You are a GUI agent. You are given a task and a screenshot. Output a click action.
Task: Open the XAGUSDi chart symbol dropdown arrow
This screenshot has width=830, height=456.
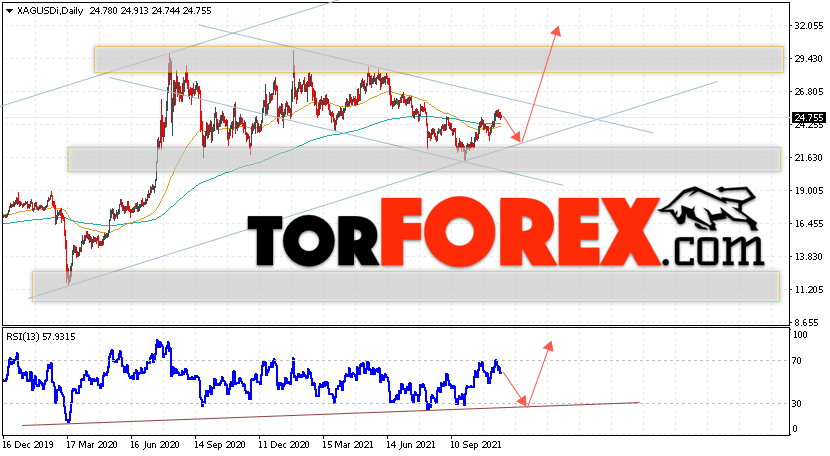pyautogui.click(x=10, y=11)
